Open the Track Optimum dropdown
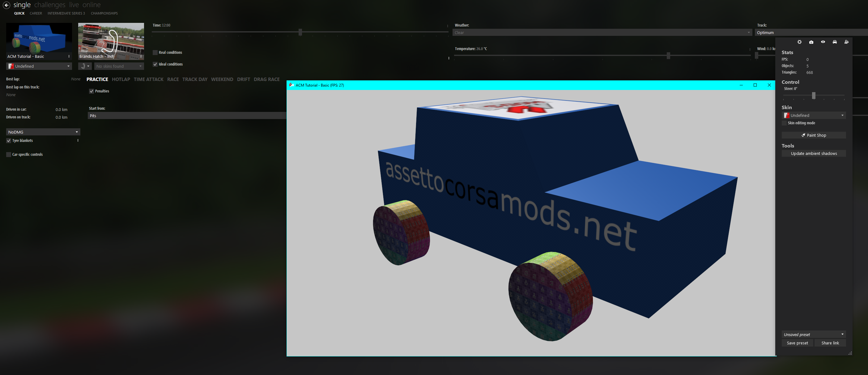The width and height of the screenshot is (868, 375). (811, 32)
